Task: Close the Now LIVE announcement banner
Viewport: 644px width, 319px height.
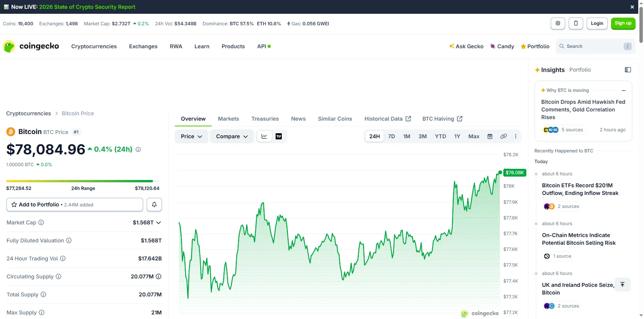Action: tap(632, 7)
